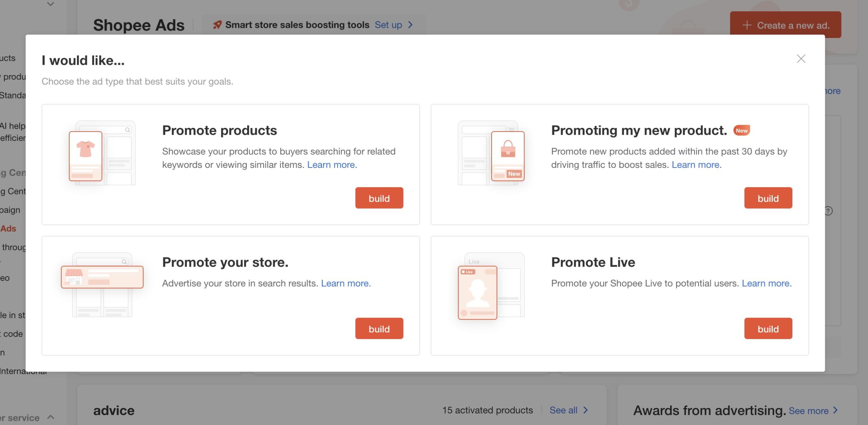The image size is (868, 425).
Task: Close the 'I would like...' dialog
Action: pos(801,59)
